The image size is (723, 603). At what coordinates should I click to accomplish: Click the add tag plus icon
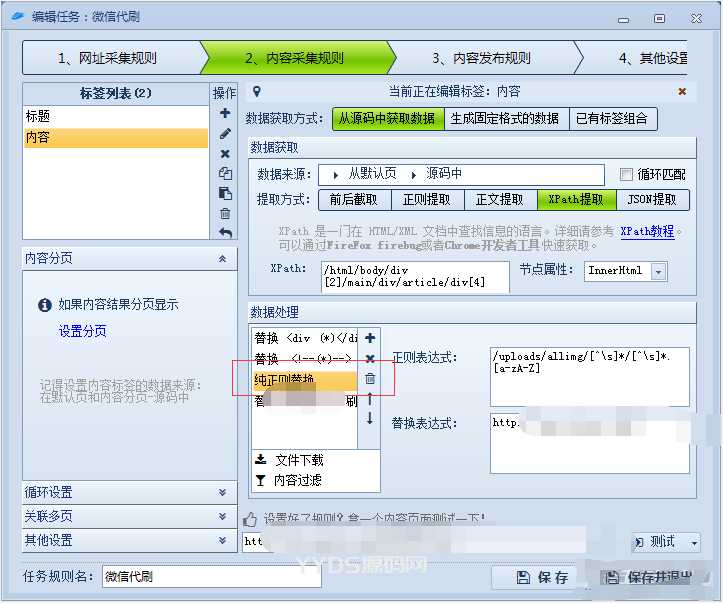[x=225, y=114]
